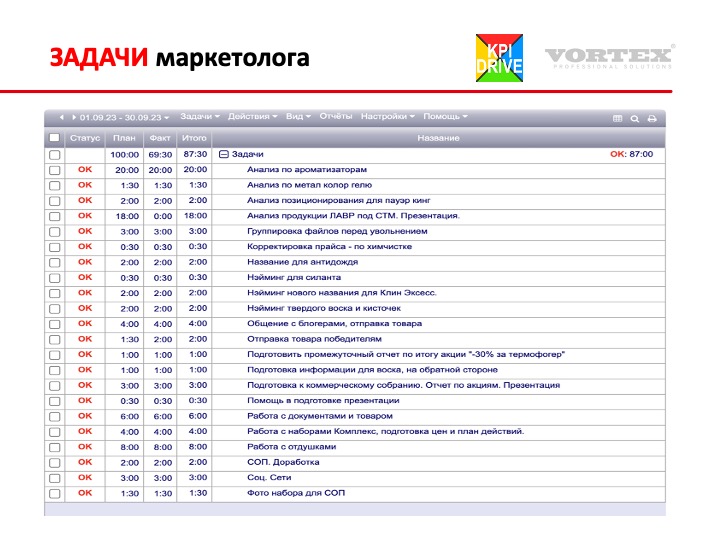
Task: Open Отчёты menu item
Action: pyautogui.click(x=336, y=117)
